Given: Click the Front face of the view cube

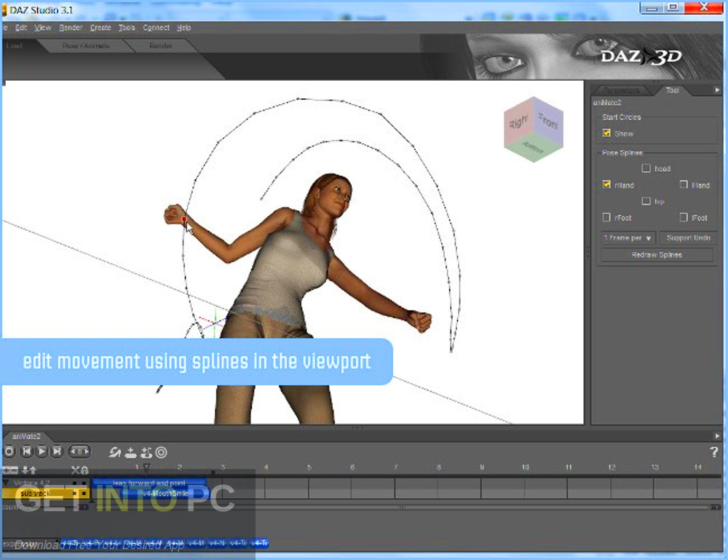Looking at the screenshot, I should [x=548, y=122].
